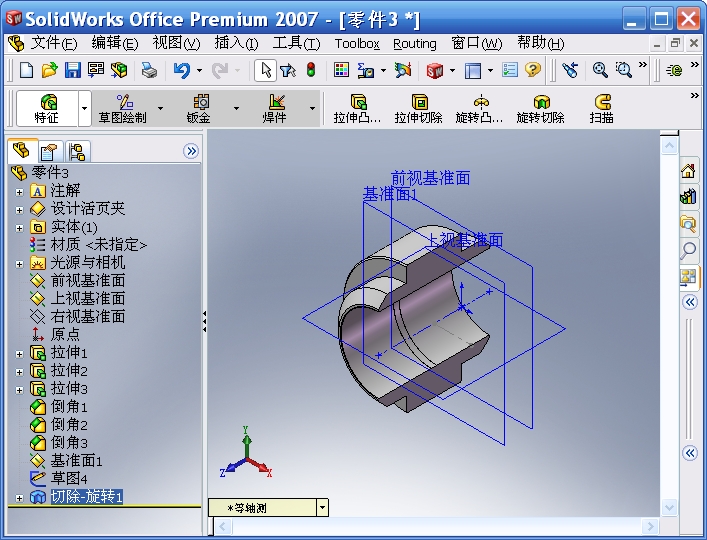Switch to the PropertyManager tab
The height and width of the screenshot is (540, 707).
[49, 151]
